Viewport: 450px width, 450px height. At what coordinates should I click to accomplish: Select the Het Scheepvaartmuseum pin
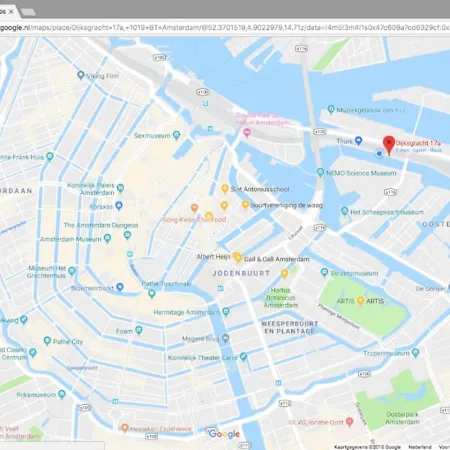click(x=344, y=211)
